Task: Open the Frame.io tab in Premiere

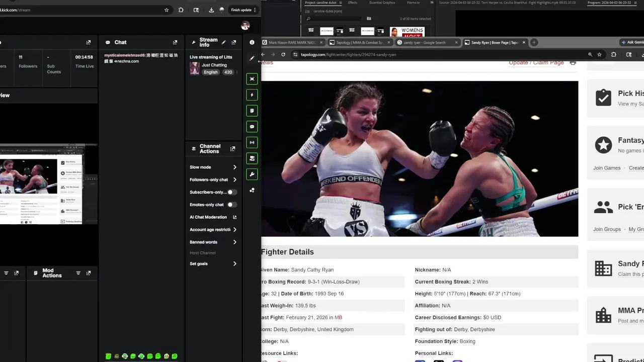Action: pyautogui.click(x=413, y=3)
